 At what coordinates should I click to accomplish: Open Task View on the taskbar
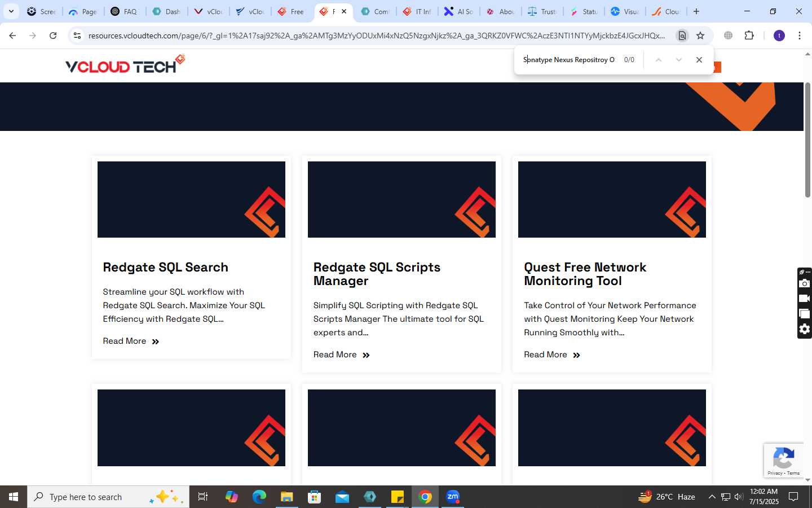coord(203,497)
